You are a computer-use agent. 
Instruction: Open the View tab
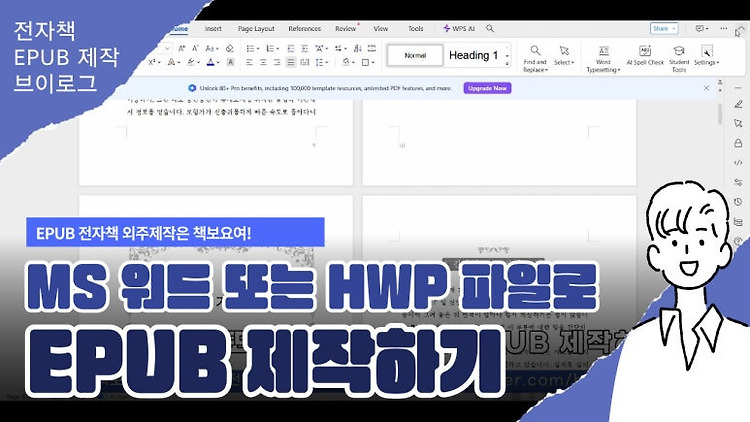(x=381, y=29)
